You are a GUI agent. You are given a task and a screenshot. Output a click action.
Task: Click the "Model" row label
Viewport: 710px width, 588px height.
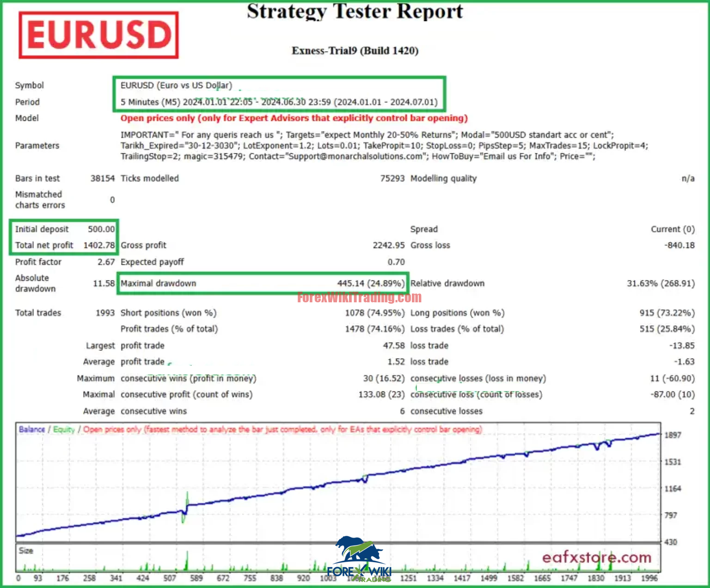pos(27,118)
